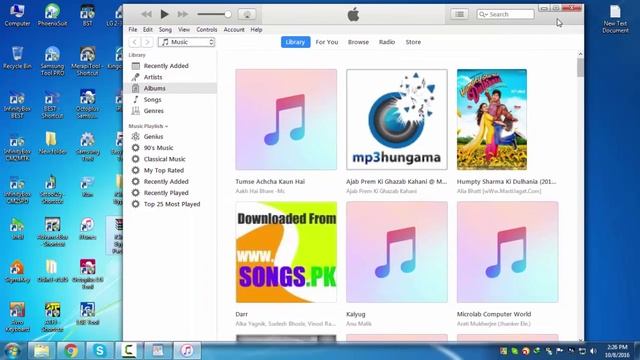Click the Anu Malik artist text
Screen dimensions: 640x360
point(359,324)
